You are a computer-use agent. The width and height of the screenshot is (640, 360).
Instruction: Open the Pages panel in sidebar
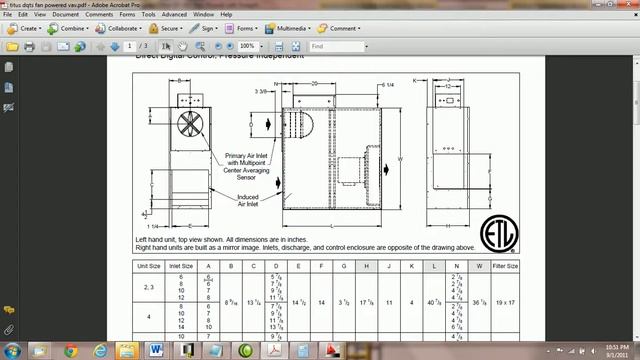[9, 67]
